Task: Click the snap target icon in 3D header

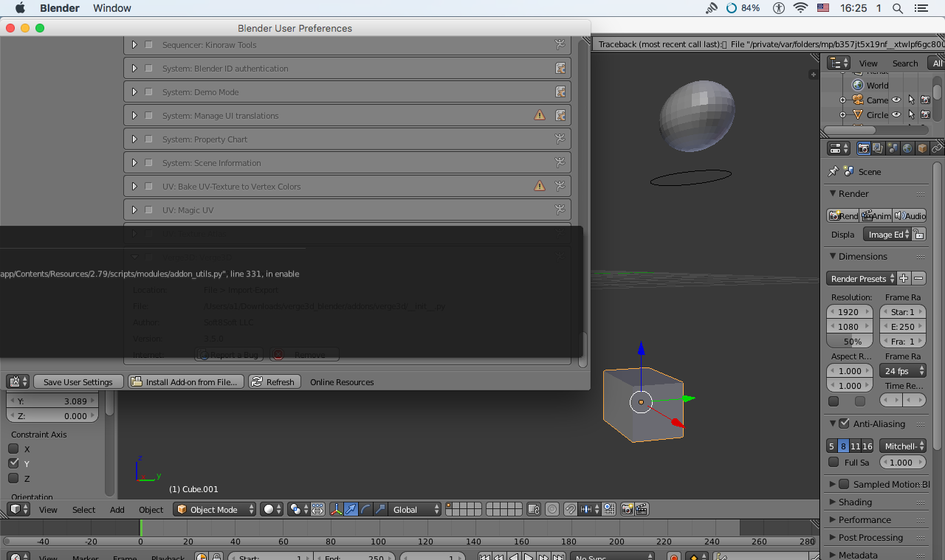Action: point(608,509)
